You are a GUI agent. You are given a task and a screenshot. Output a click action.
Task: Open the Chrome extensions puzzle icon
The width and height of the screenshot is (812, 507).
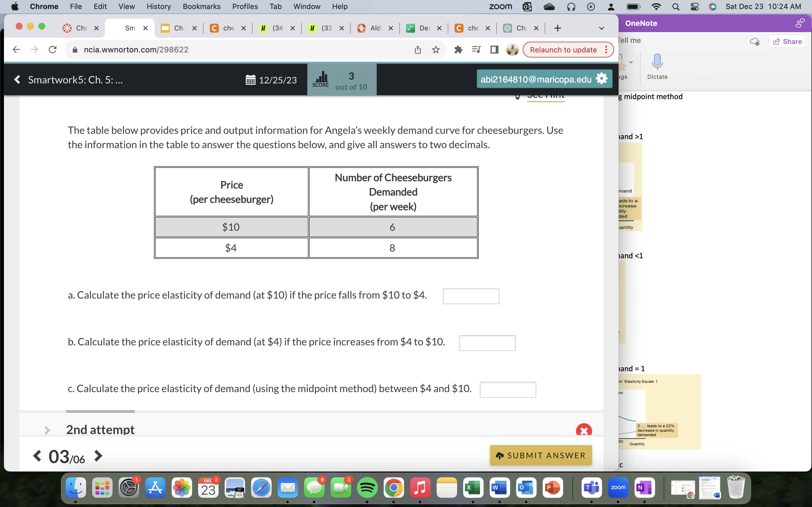pyautogui.click(x=459, y=49)
